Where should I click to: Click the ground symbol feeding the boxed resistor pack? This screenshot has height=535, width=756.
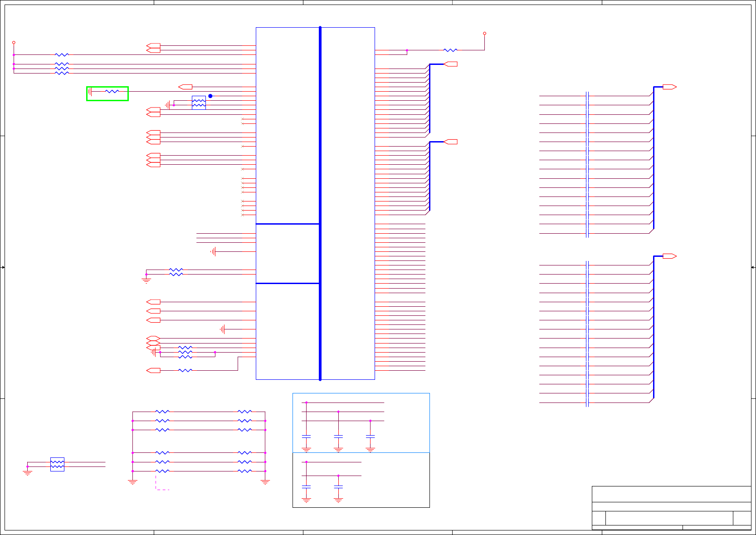click(x=167, y=105)
